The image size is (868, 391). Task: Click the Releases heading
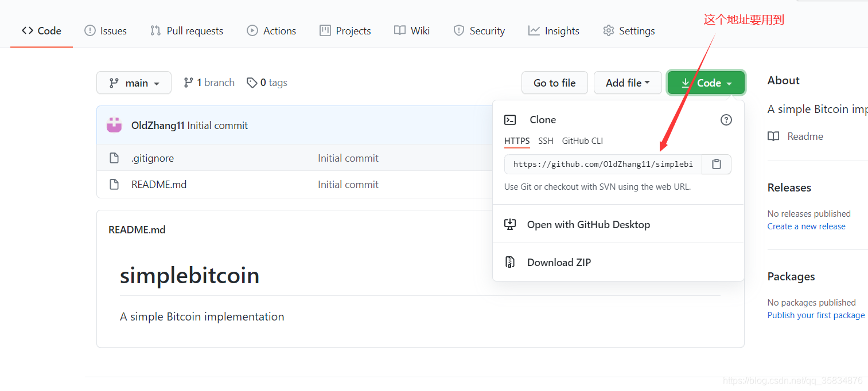[789, 188]
